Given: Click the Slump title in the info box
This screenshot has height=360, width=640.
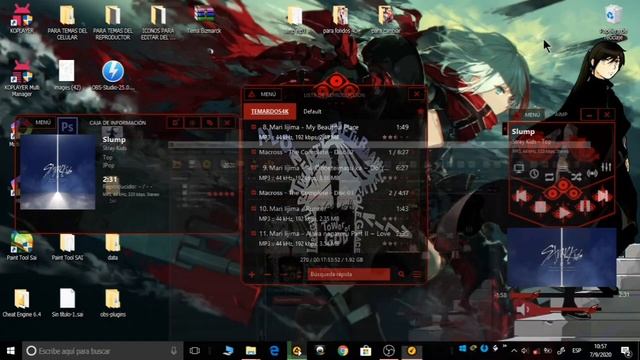Looking at the screenshot, I should click(x=114, y=140).
